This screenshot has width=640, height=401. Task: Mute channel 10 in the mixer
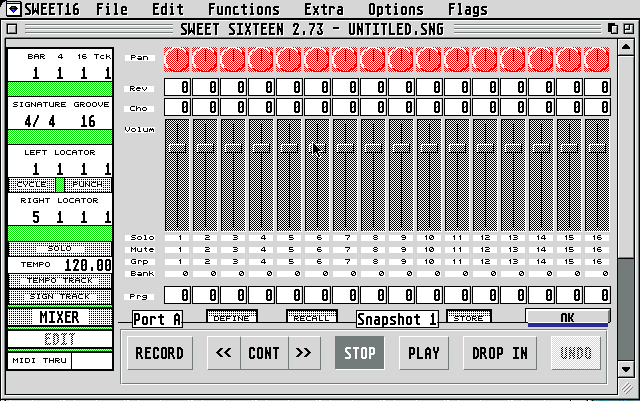[429, 249]
